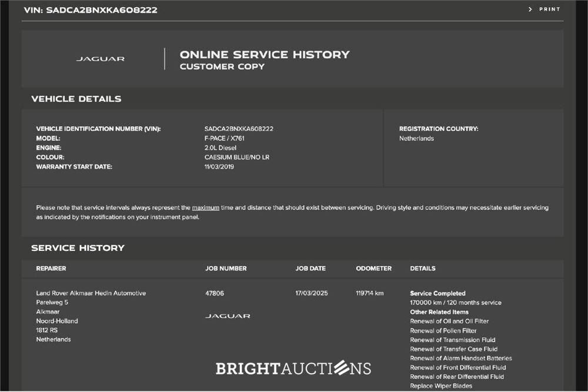Select the job date "17/03/2025"
The height and width of the screenshot is (392, 588).
pyautogui.click(x=312, y=293)
